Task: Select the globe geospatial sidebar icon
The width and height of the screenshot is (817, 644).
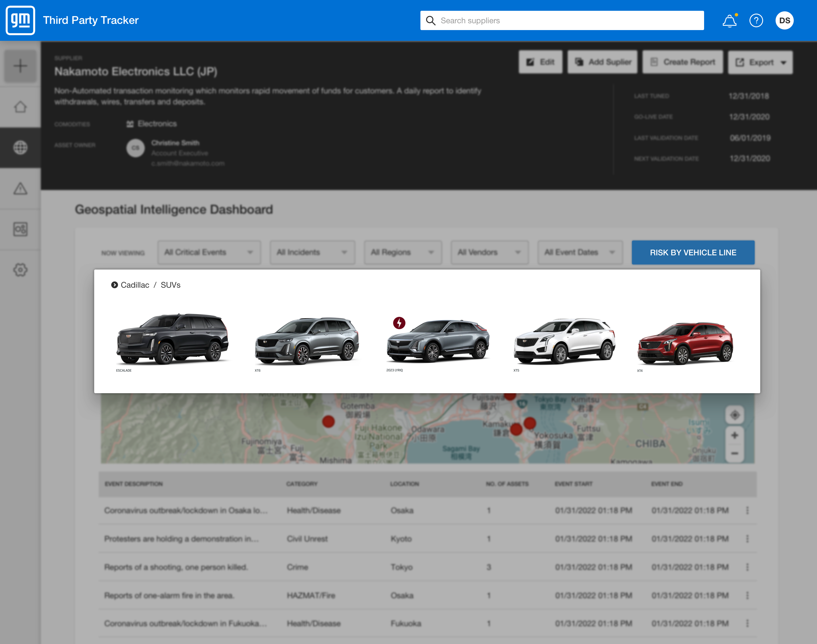Action: coord(20,148)
